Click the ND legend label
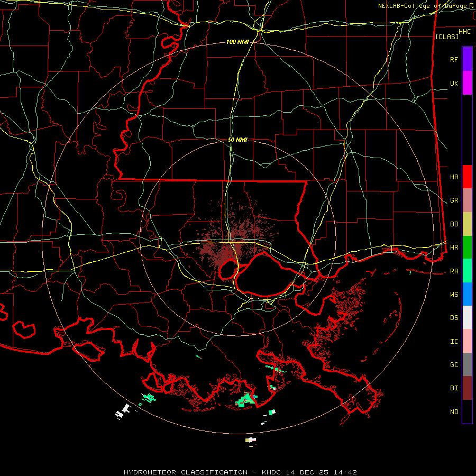476x476 pixels. [454, 412]
